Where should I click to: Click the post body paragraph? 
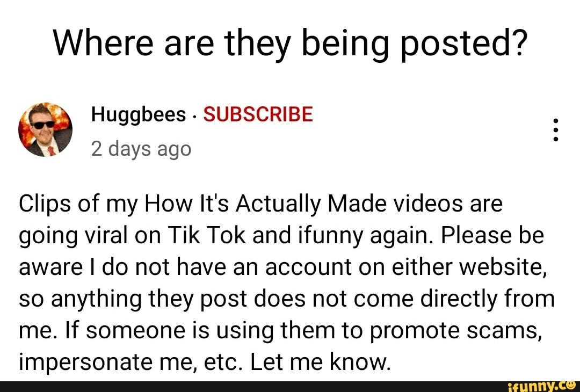(x=285, y=282)
